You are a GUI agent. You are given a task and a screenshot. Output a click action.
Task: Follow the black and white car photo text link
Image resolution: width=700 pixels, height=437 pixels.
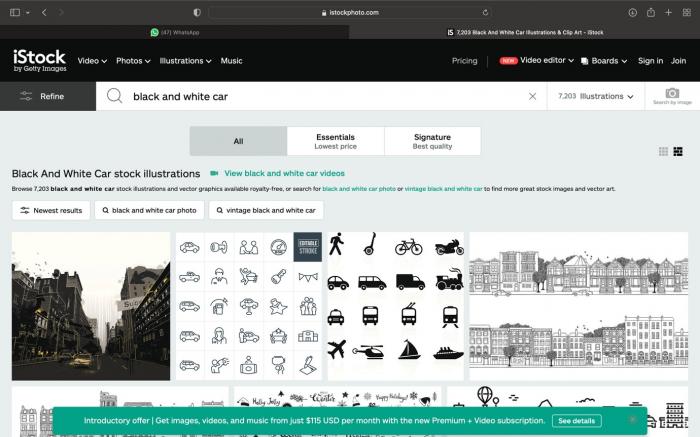(x=359, y=189)
